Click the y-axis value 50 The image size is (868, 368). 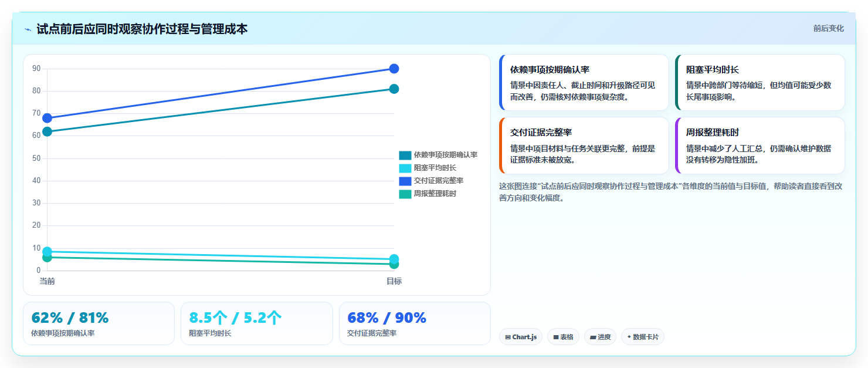[x=36, y=158]
